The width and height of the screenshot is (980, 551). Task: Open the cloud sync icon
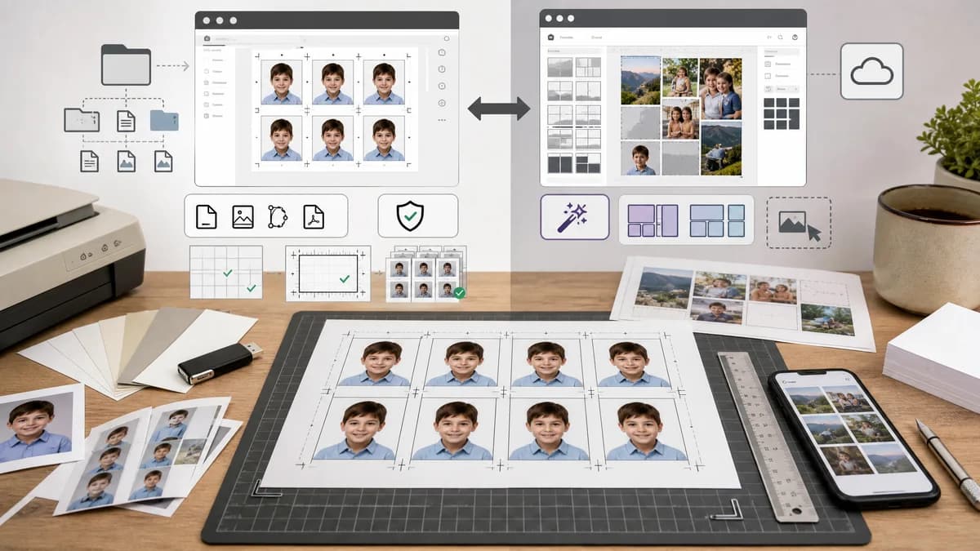tap(871, 72)
